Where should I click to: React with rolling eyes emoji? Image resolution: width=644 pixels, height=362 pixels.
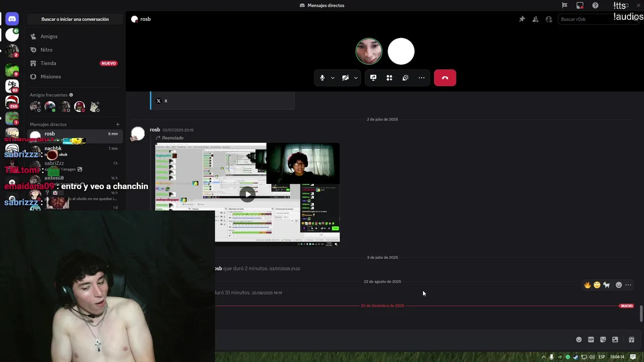(x=597, y=285)
